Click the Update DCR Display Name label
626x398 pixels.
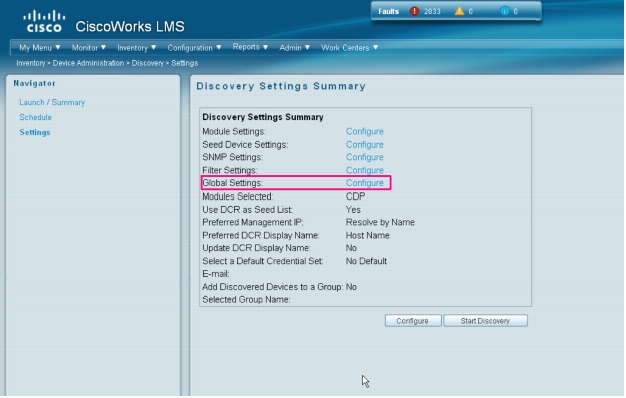point(256,248)
